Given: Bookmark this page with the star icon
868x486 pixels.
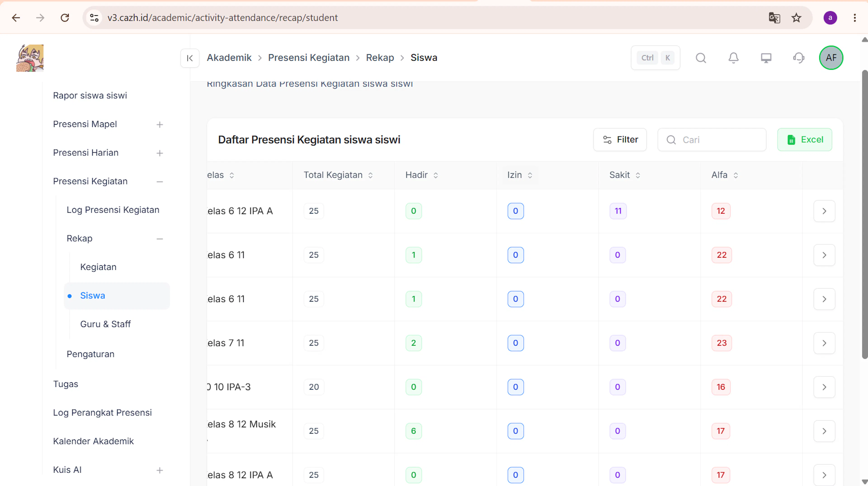Looking at the screenshot, I should tap(797, 18).
